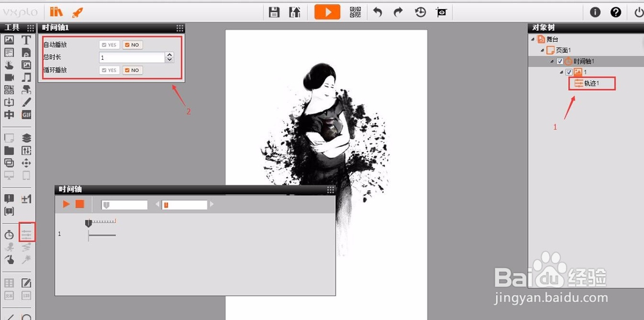Select the edit note pencil tool
This screenshot has height=320, width=644.
pyautogui.click(x=26, y=283)
